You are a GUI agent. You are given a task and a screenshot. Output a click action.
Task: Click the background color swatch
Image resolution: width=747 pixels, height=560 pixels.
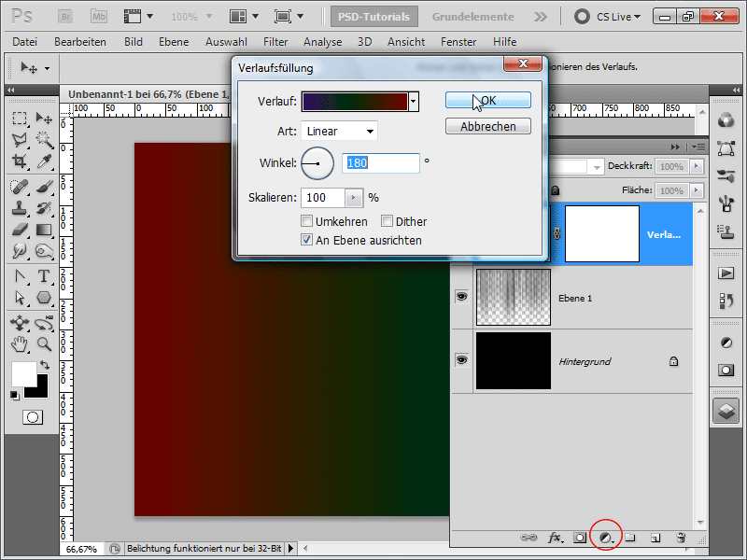pos(40,390)
